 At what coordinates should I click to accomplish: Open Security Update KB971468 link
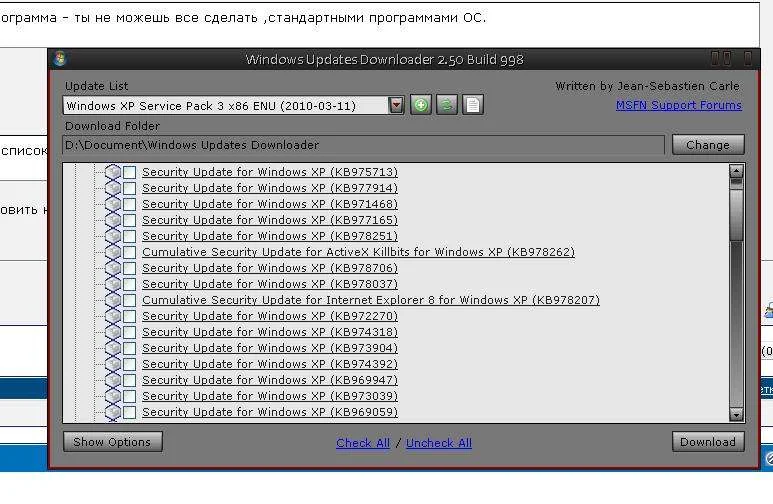pyautogui.click(x=270, y=204)
